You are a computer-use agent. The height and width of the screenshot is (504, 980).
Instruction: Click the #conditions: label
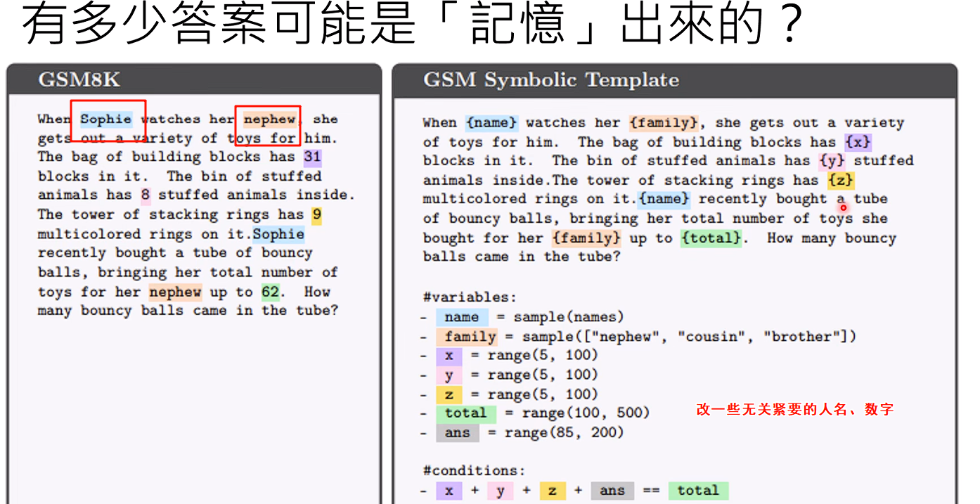tap(474, 471)
